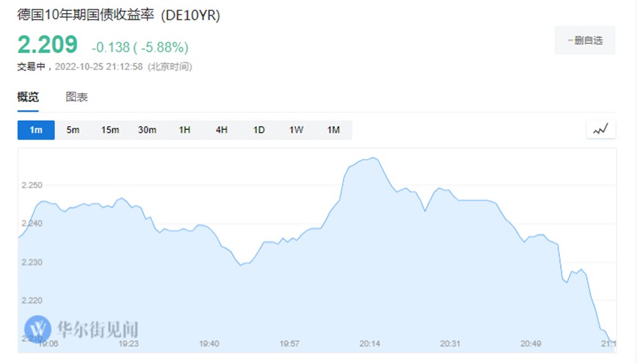
Task: Click the -0.138 (-5.88%) change figure
Action: [139, 47]
